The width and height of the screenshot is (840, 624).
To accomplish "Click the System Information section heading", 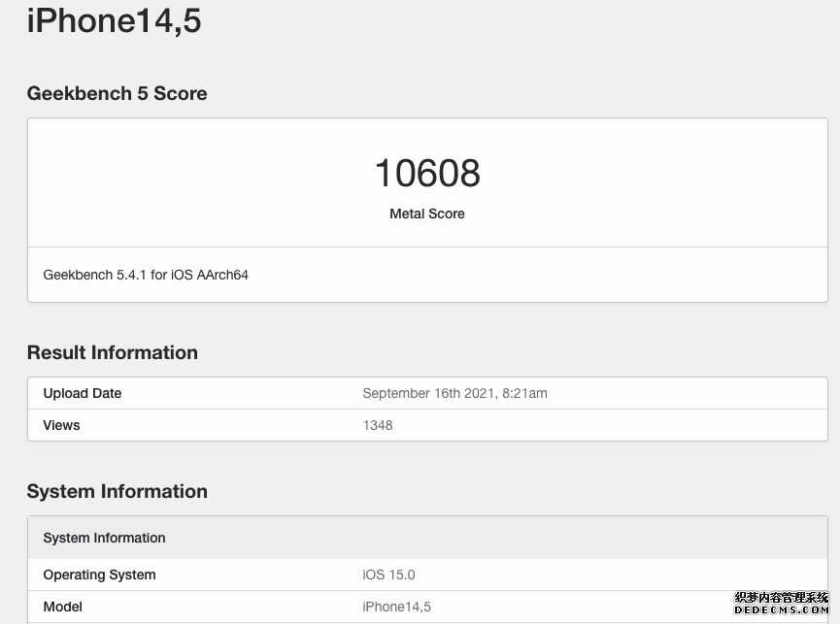I will pos(118,491).
